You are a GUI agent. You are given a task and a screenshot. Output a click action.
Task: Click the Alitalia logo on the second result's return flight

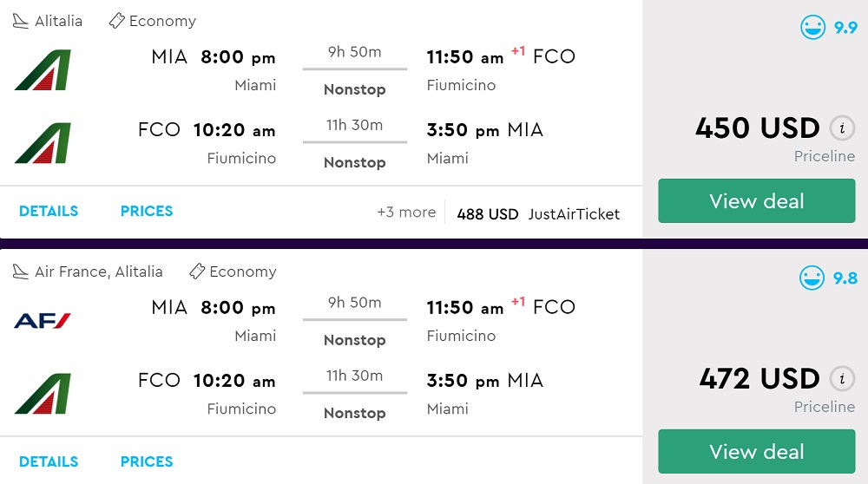click(43, 394)
